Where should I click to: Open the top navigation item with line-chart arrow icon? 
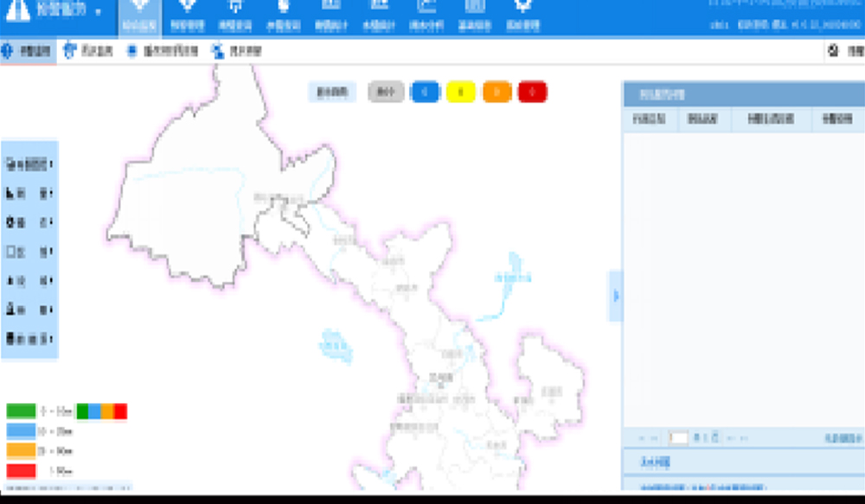point(426,16)
